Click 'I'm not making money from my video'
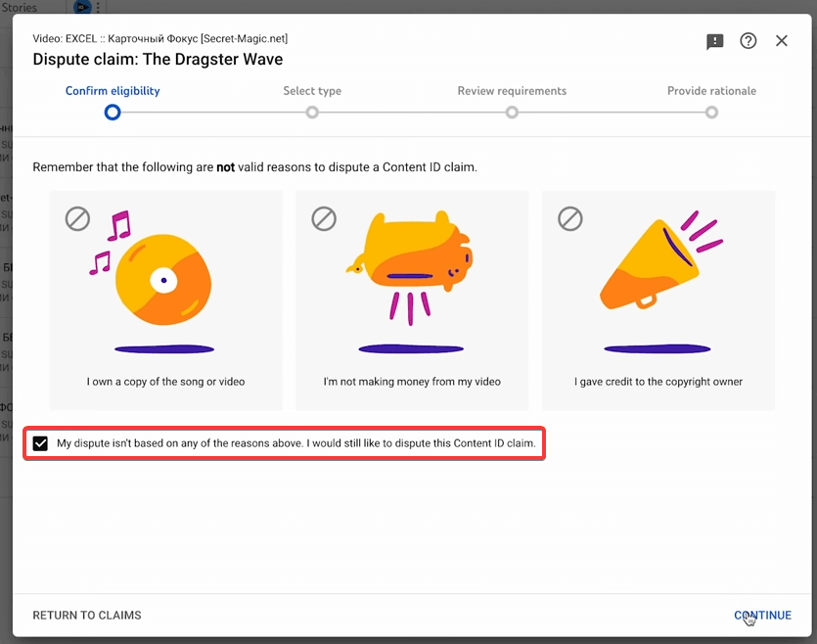Viewport: 817px width, 644px height. tap(412, 382)
